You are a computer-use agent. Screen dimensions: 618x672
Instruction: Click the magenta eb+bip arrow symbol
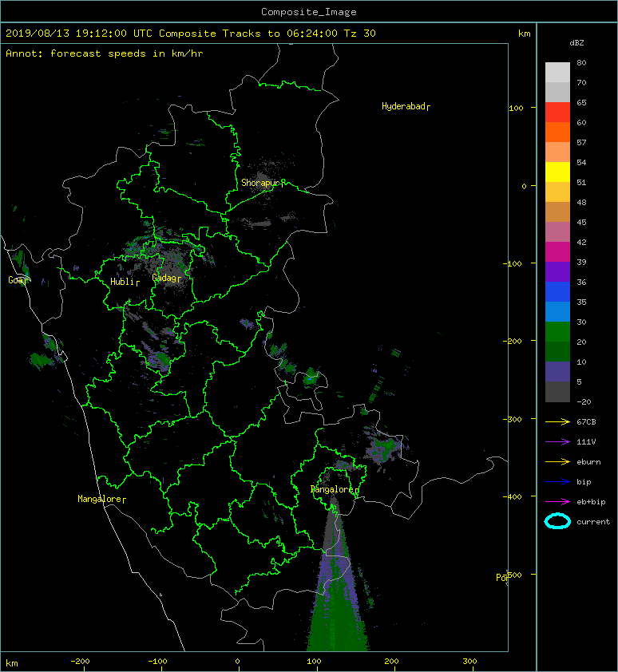pyautogui.click(x=557, y=502)
